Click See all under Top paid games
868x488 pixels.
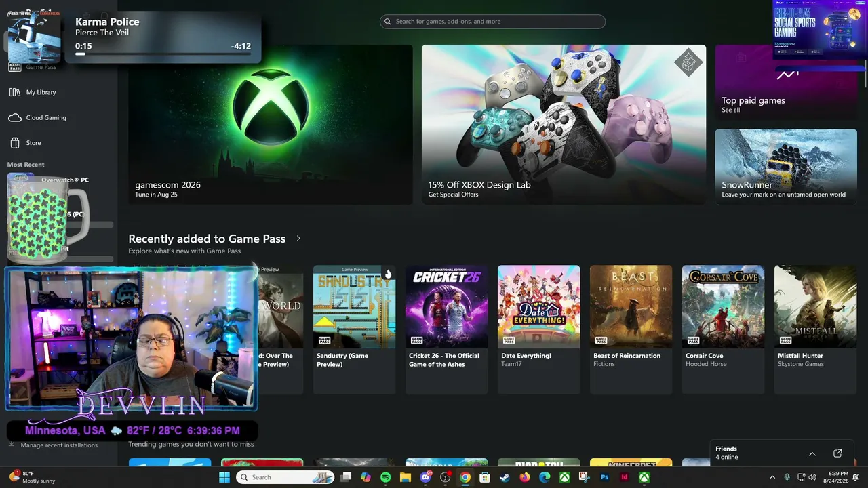pyautogui.click(x=731, y=110)
